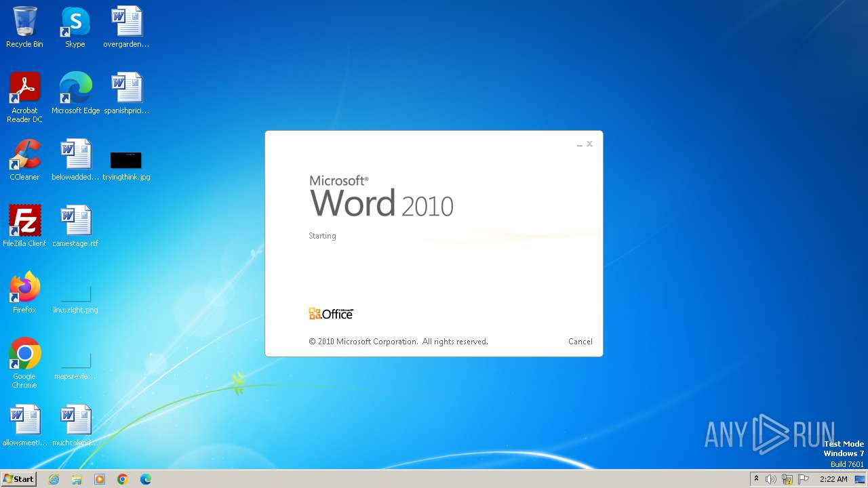Select camestage.rtf document icon
Screen dimensions: 868x488
click(x=75, y=226)
